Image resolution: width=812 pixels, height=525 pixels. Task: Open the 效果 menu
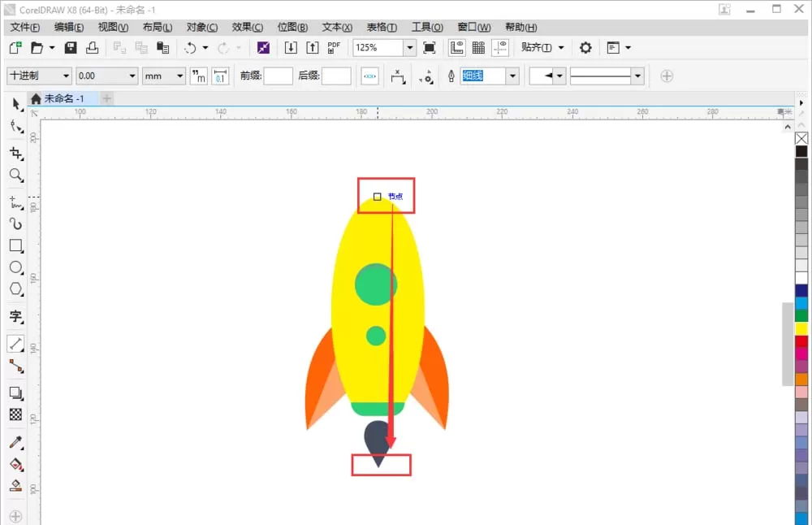pyautogui.click(x=247, y=27)
